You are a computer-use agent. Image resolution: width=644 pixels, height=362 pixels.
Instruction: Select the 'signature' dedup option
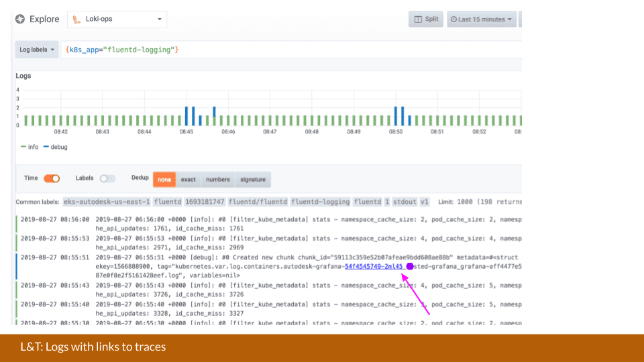coord(253,180)
